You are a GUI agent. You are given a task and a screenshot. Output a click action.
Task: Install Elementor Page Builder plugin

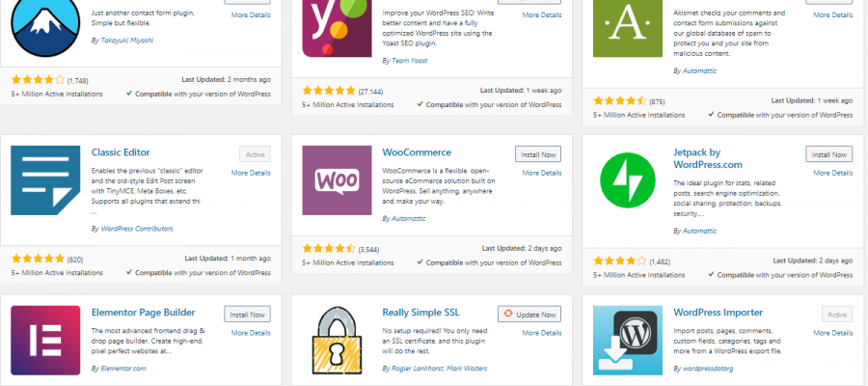pyautogui.click(x=247, y=315)
